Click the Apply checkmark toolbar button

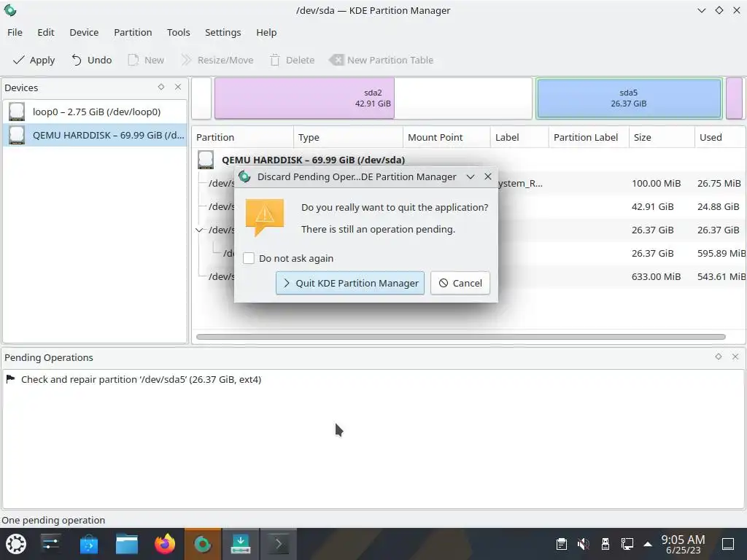(x=34, y=60)
